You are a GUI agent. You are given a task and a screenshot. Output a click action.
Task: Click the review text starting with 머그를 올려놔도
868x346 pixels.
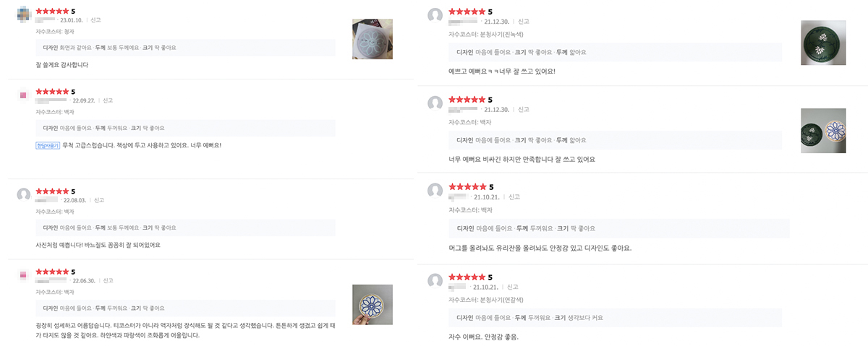point(540,248)
